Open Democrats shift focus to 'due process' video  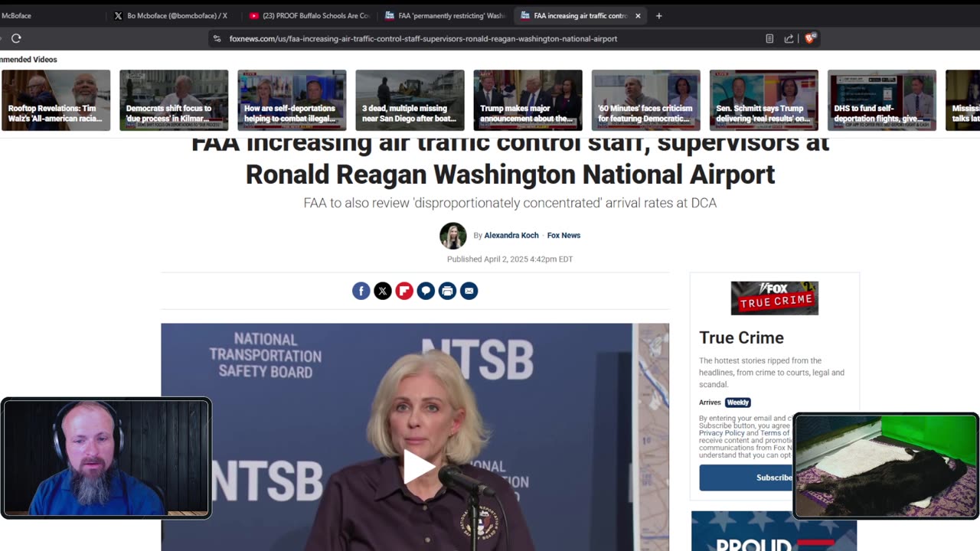(174, 100)
